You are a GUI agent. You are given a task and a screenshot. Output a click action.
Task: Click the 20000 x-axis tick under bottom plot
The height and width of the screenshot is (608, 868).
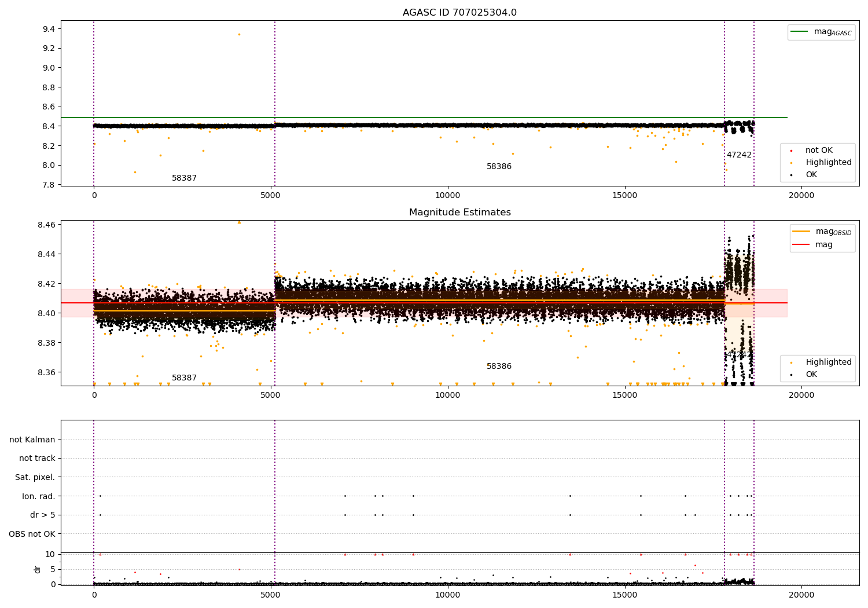coord(801,595)
